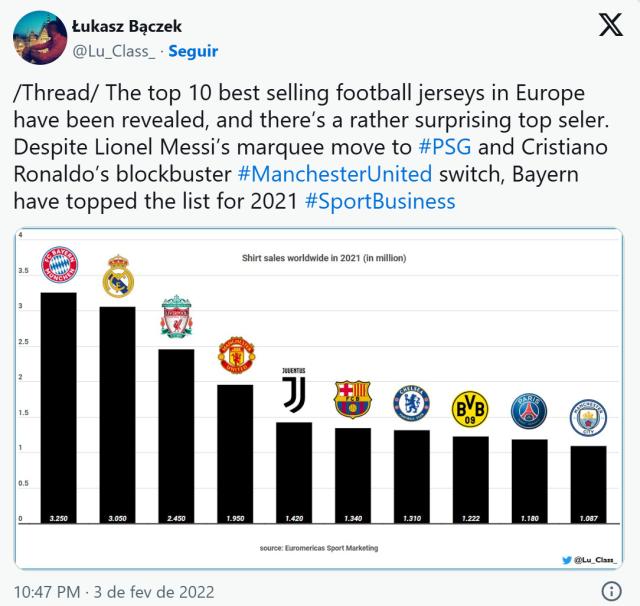
Task: Click the Juventus logo in chart
Action: (294, 391)
